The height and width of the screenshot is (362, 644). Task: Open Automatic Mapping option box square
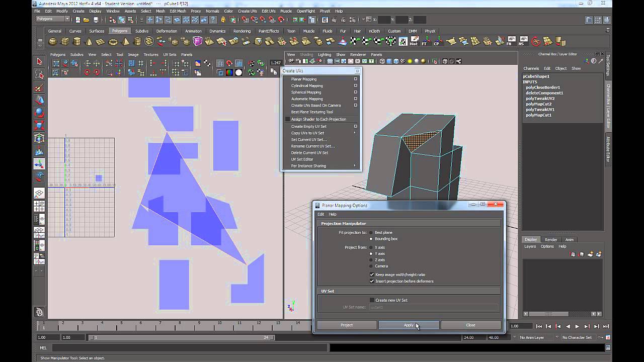[x=355, y=99]
